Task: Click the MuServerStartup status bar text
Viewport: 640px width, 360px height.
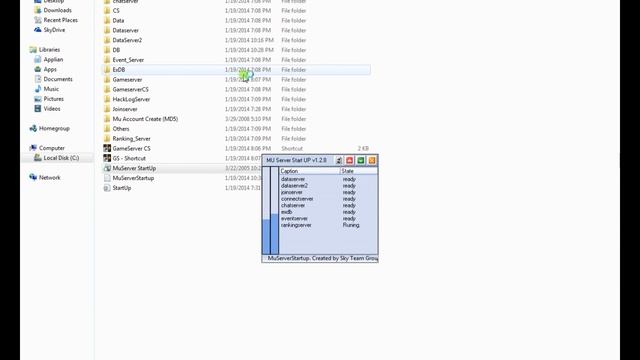Action: 322,258
